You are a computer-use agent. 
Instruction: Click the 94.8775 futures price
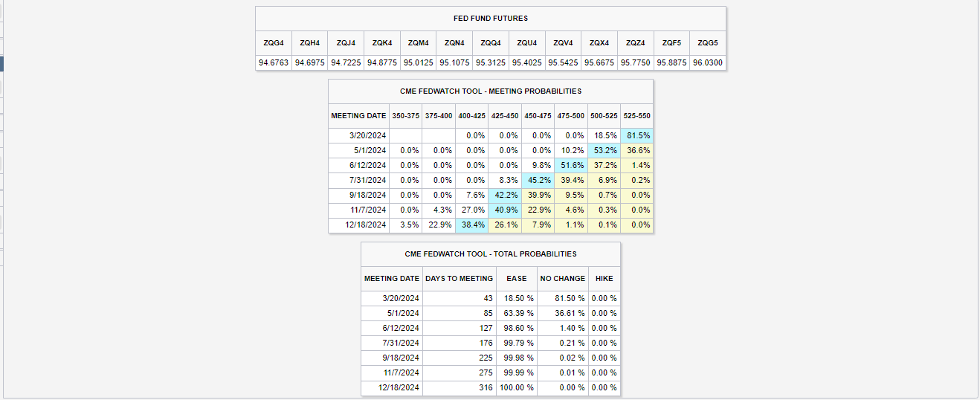(382, 62)
